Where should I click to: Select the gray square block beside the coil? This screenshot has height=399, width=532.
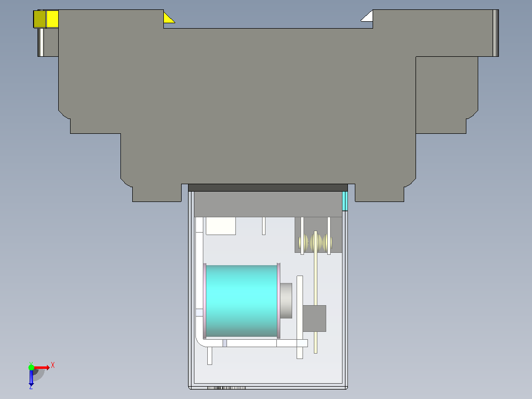click(314, 319)
